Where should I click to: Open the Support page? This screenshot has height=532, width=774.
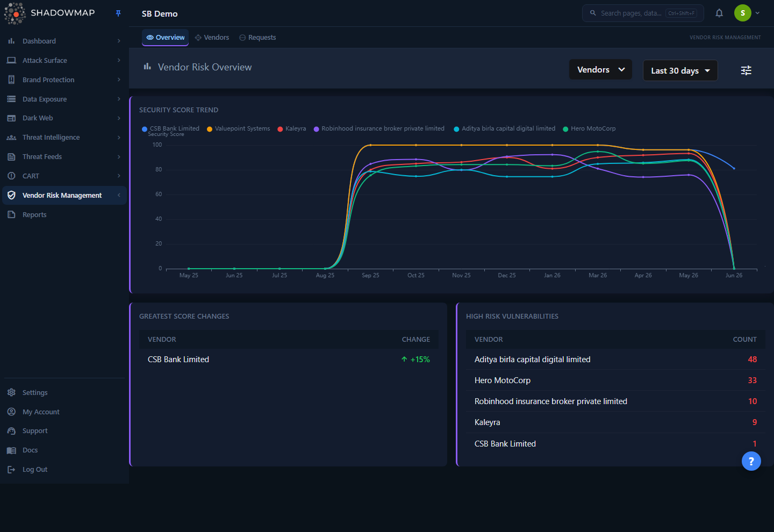point(64,431)
